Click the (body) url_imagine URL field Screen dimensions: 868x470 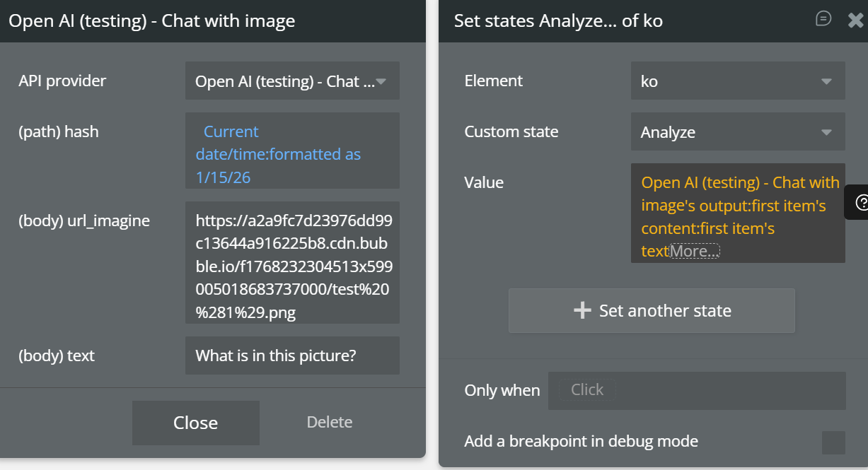coord(292,266)
